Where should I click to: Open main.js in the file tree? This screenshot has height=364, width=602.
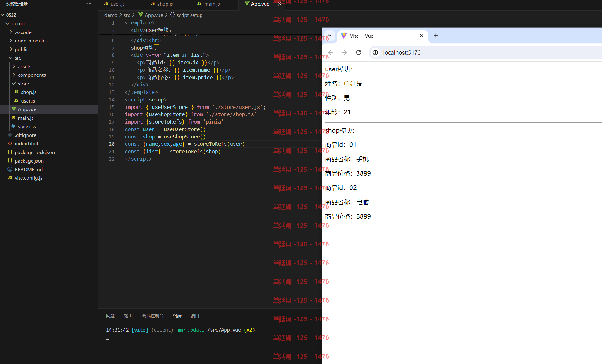pos(26,118)
